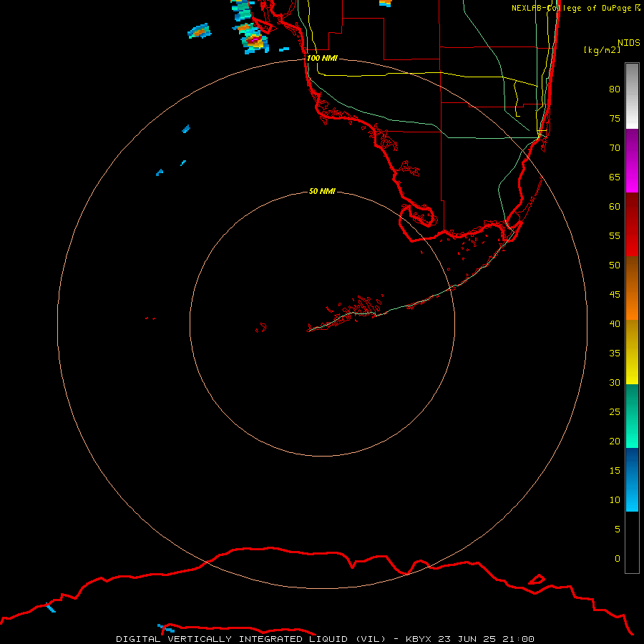The height and width of the screenshot is (644, 644).
Task: Click the "100 NMI" range ring label
Action: pyautogui.click(x=322, y=58)
